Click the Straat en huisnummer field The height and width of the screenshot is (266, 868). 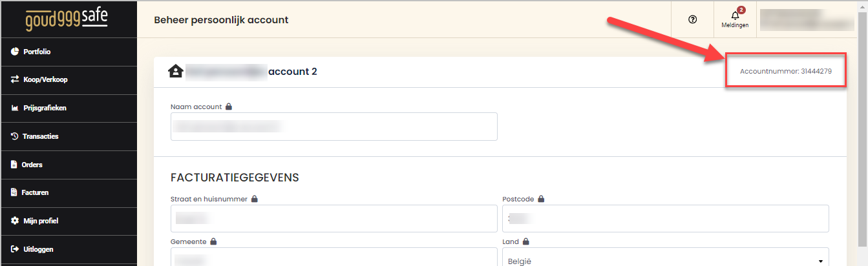[334, 219]
